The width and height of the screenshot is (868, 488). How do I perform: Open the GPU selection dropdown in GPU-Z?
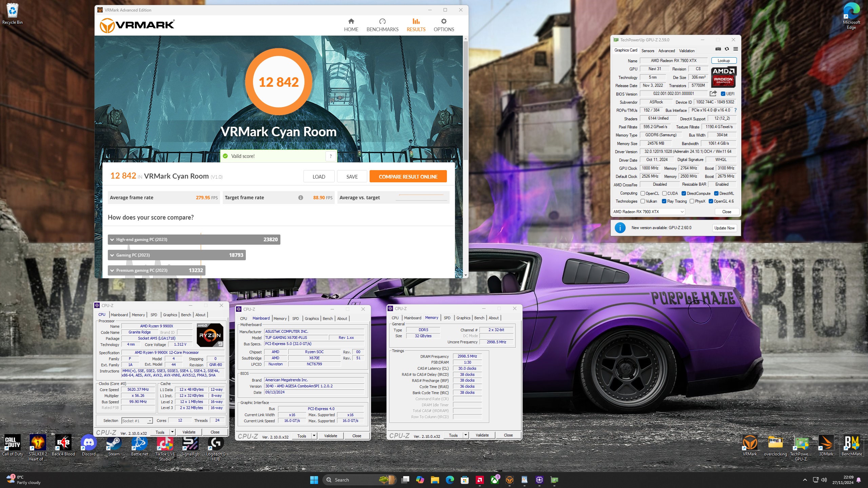coord(648,212)
